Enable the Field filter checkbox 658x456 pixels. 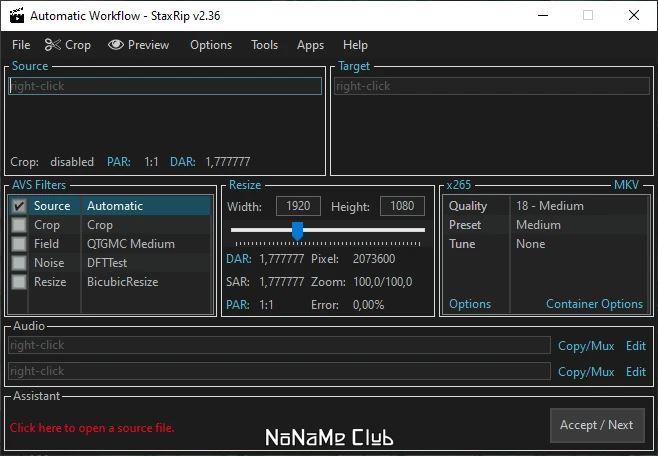[19, 244]
